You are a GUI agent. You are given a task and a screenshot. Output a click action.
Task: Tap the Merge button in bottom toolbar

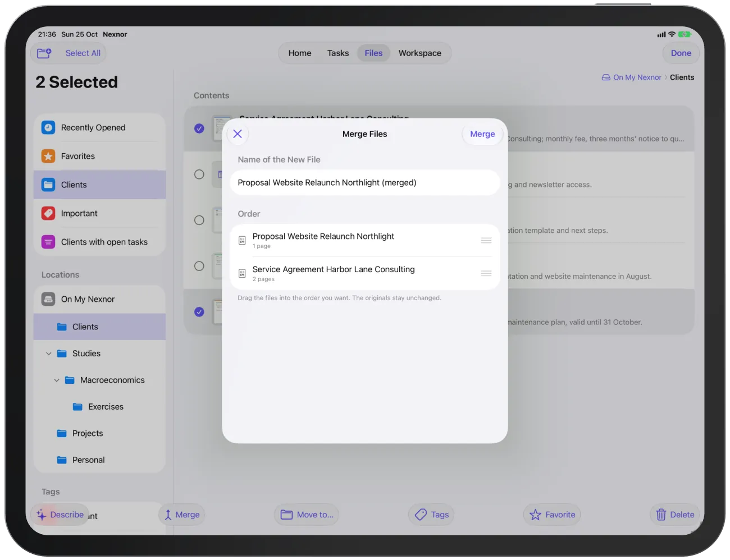pyautogui.click(x=182, y=515)
